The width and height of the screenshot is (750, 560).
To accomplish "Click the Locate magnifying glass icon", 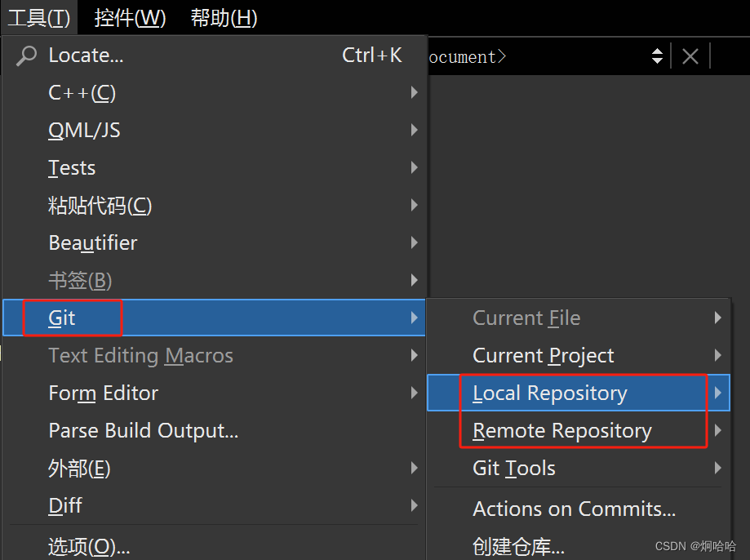I will [25, 55].
